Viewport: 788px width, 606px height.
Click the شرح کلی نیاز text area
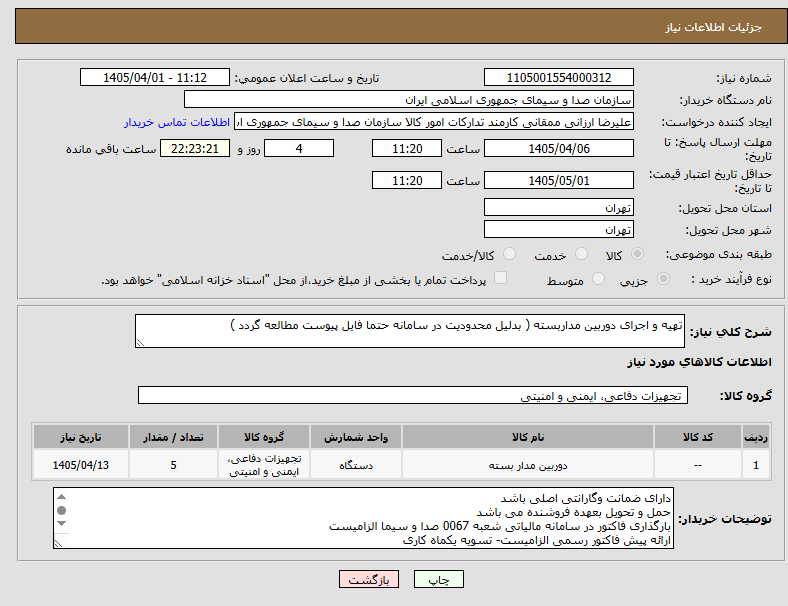(x=410, y=331)
